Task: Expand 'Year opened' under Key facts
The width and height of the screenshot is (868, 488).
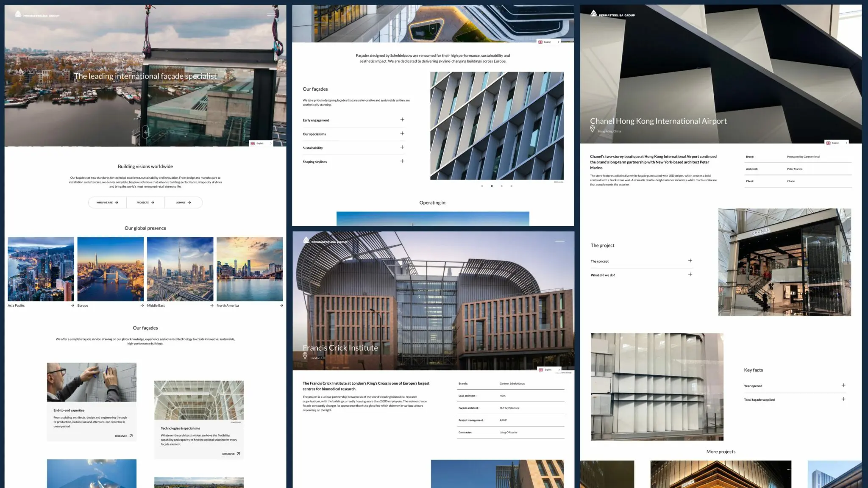Action: pos(843,385)
